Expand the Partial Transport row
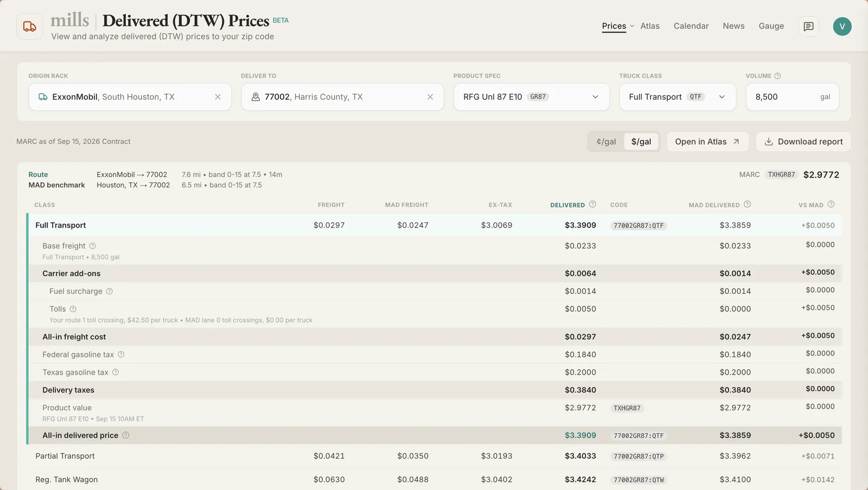 tap(435, 456)
